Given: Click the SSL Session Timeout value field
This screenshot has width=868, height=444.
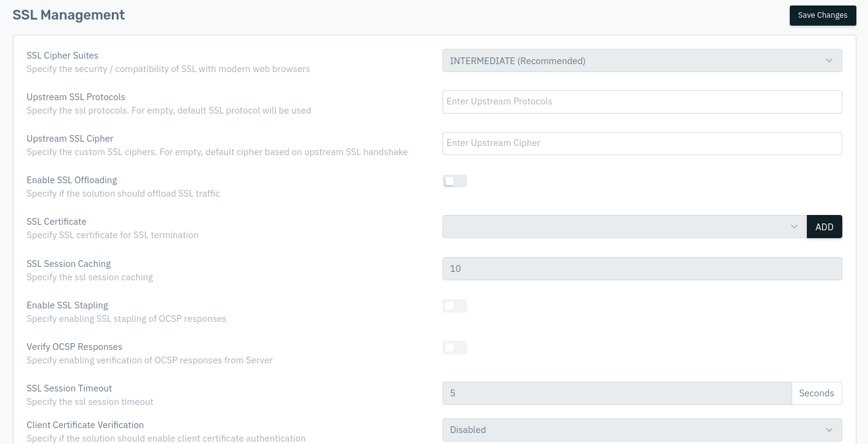Looking at the screenshot, I should pos(617,393).
